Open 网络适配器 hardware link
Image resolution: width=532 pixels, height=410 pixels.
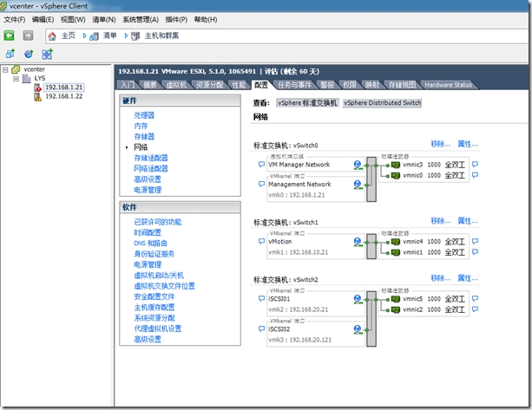151,168
